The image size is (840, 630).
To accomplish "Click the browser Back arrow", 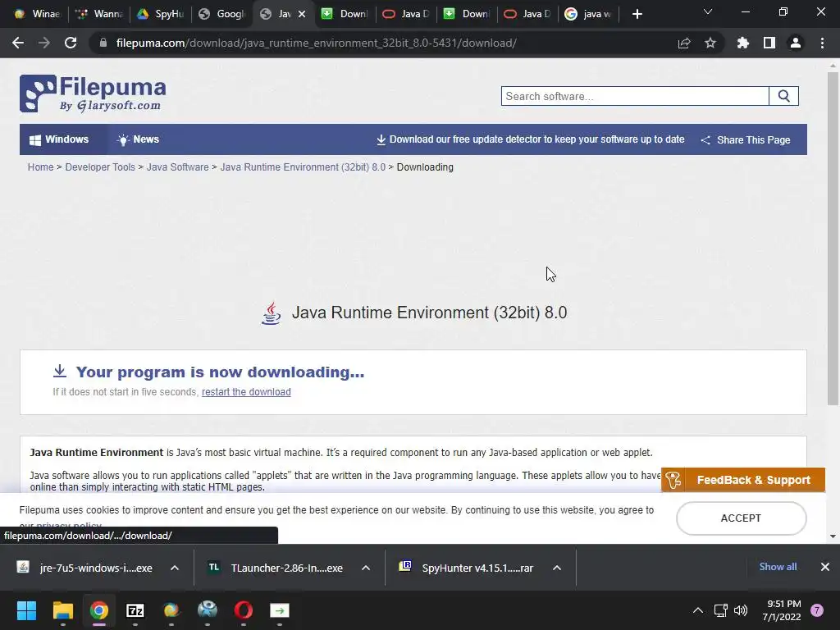I will (x=18, y=43).
